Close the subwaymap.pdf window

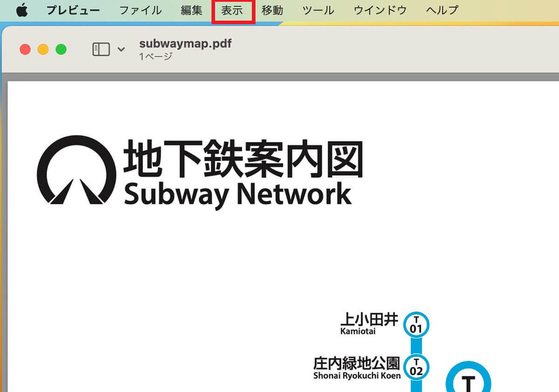(25, 49)
